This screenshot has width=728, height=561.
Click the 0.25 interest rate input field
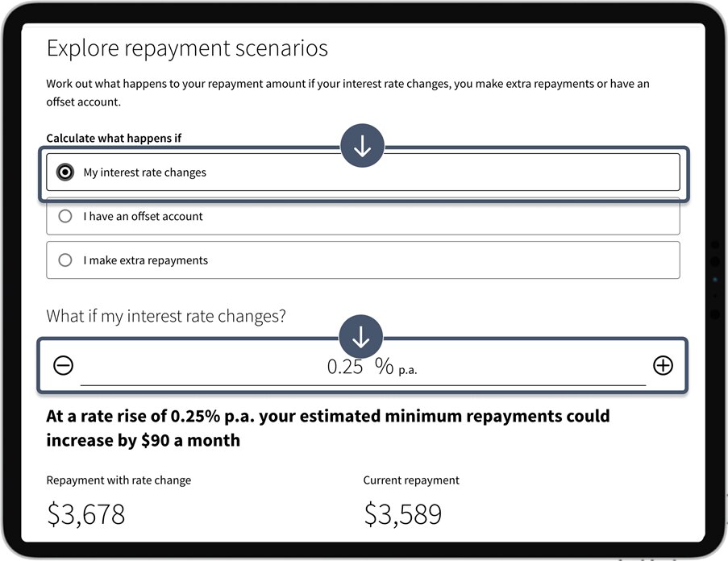click(345, 367)
